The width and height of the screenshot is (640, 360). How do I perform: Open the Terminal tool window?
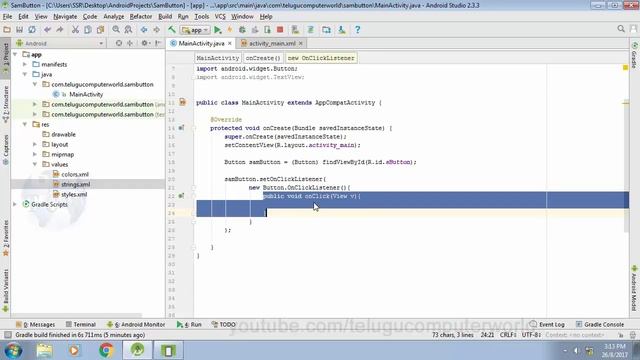pyautogui.click(x=80, y=324)
